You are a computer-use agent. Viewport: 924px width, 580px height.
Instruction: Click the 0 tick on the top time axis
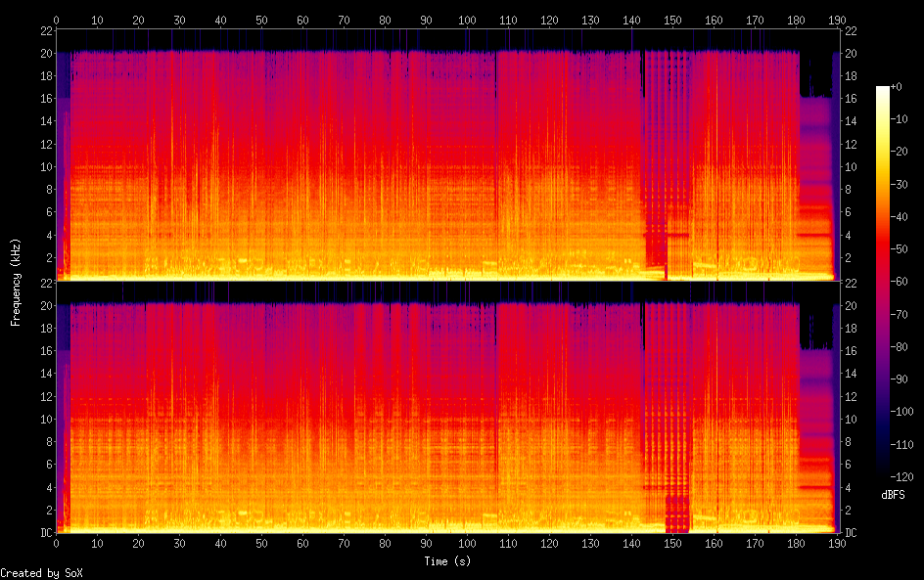pyautogui.click(x=56, y=19)
